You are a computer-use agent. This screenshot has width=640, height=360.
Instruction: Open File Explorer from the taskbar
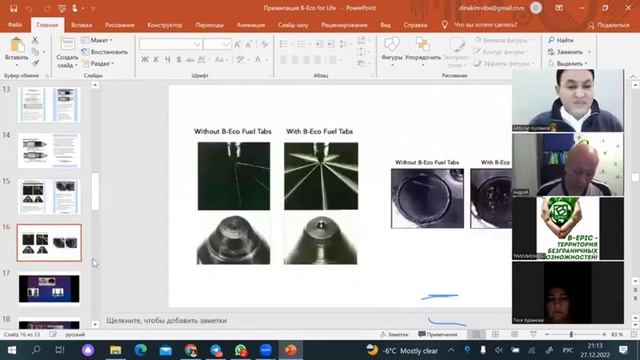[116, 350]
